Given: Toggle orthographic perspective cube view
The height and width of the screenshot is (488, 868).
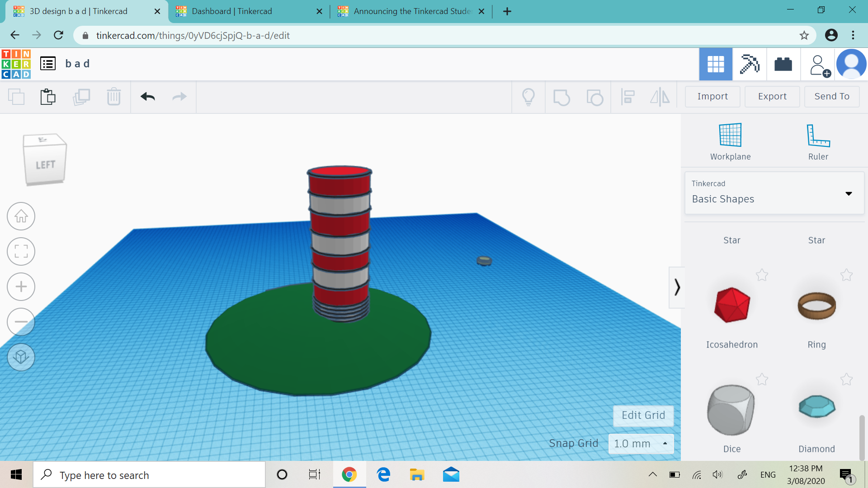Looking at the screenshot, I should pos(21,357).
